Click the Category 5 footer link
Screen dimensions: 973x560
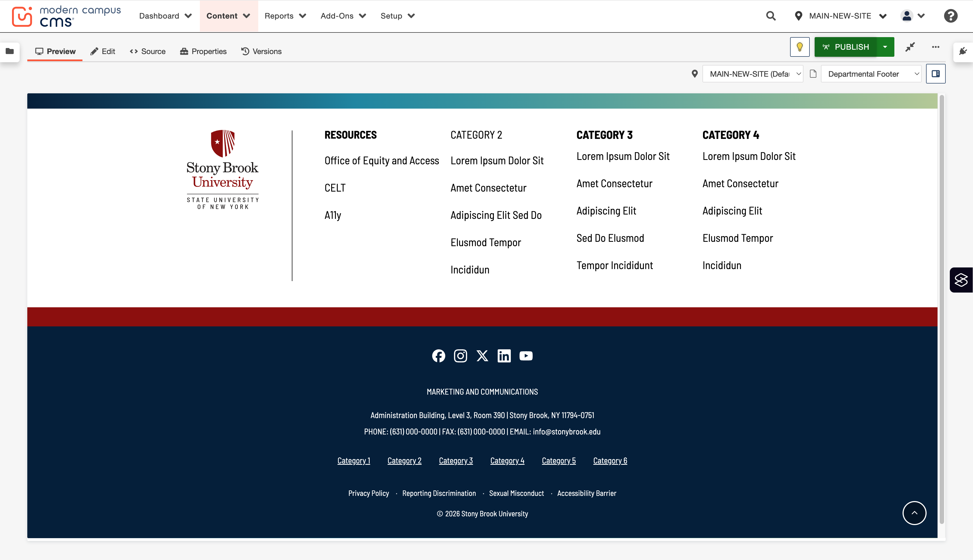(559, 460)
